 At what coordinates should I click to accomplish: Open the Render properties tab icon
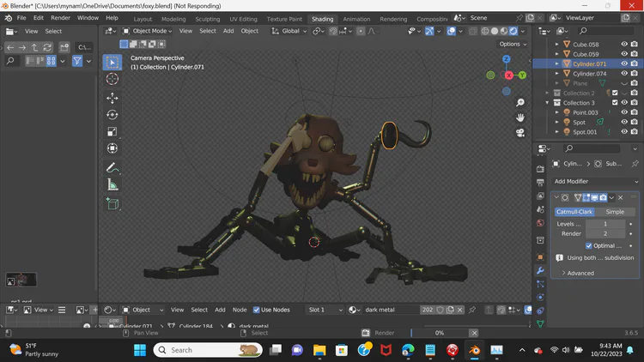(x=540, y=169)
